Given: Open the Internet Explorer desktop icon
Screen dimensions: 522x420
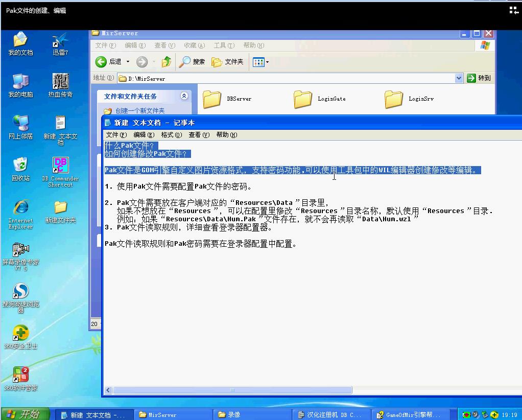Looking at the screenshot, I should pyautogui.click(x=20, y=215).
